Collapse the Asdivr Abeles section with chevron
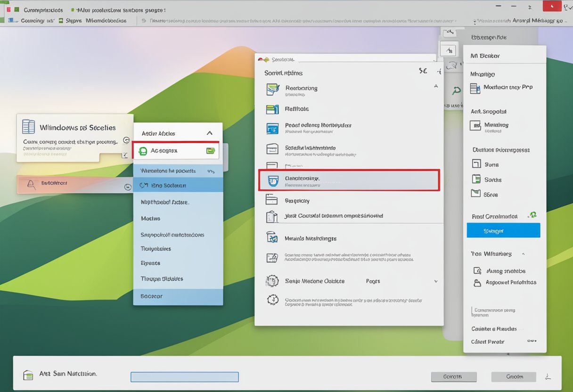The height and width of the screenshot is (392, 573). click(210, 133)
